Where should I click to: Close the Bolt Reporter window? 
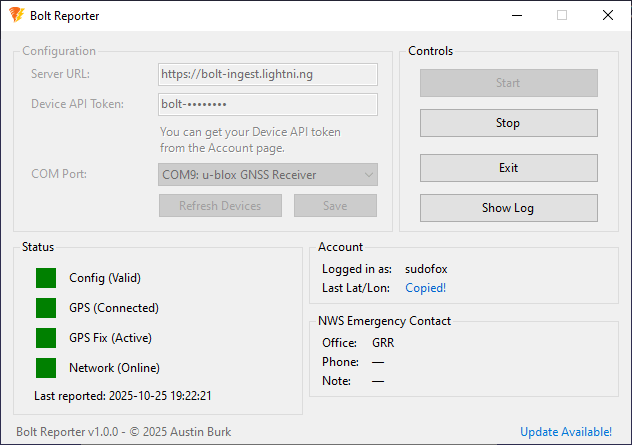(x=608, y=15)
